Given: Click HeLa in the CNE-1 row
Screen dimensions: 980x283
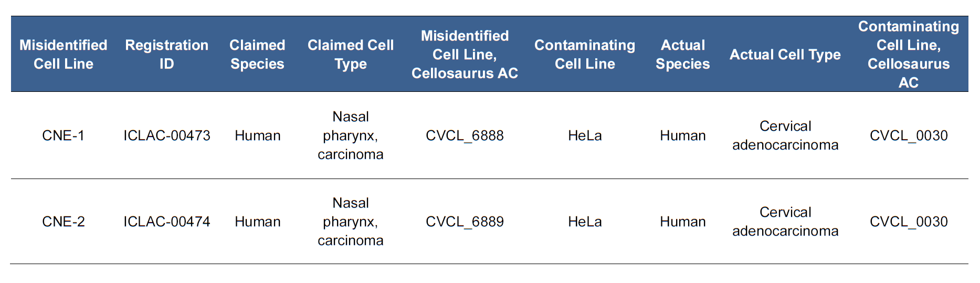Looking at the screenshot, I should (585, 135).
